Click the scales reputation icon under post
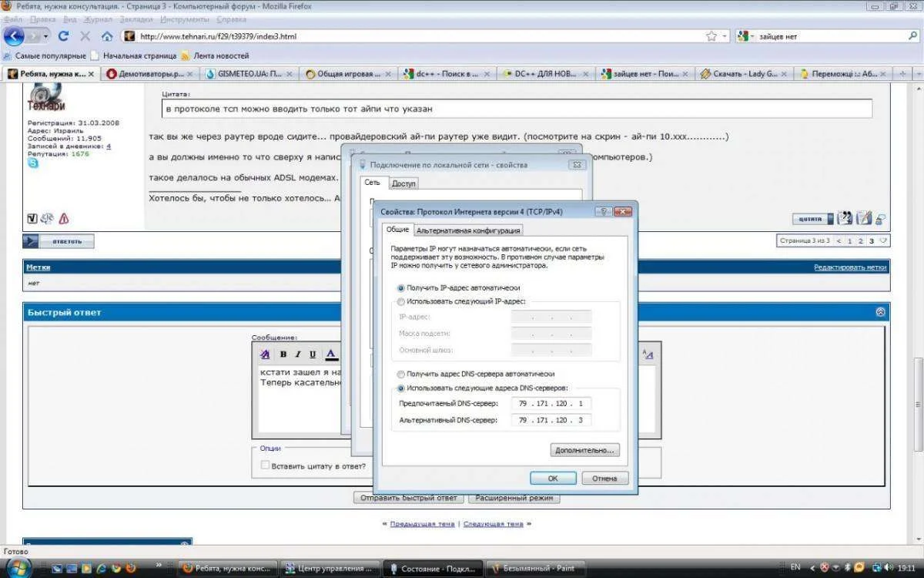The width and height of the screenshot is (924, 578). tap(47, 218)
